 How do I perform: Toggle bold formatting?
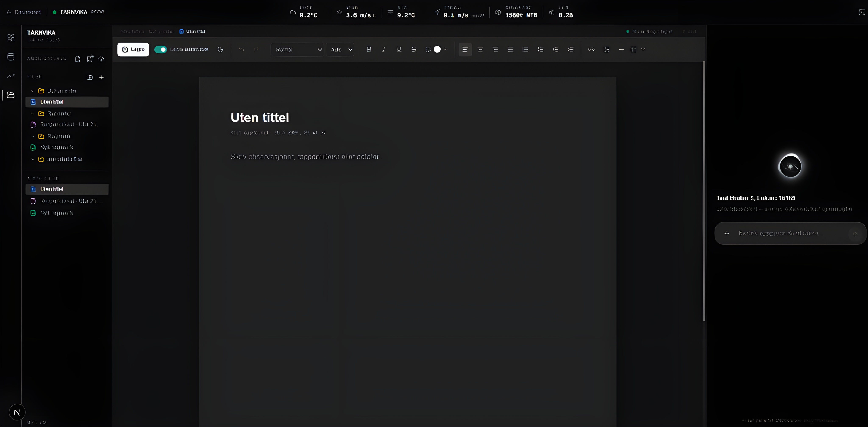pyautogui.click(x=369, y=49)
